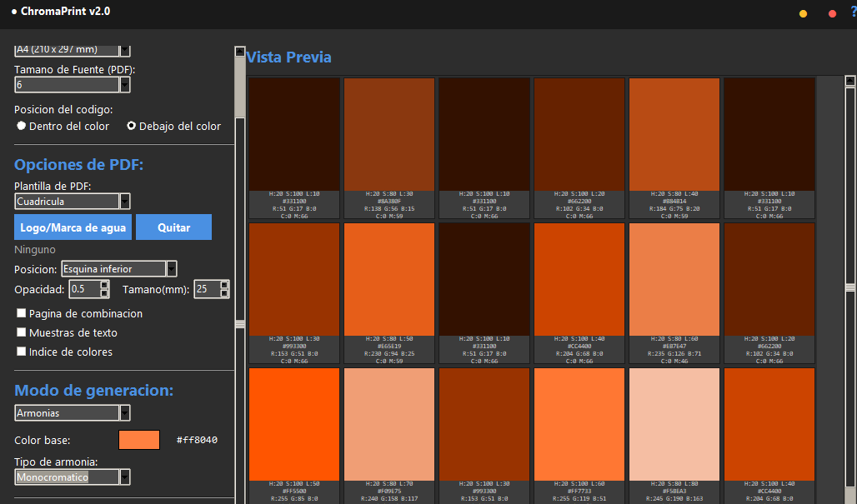Enable the Pagina de combinacion checkbox
The image size is (857, 504).
tap(22, 313)
